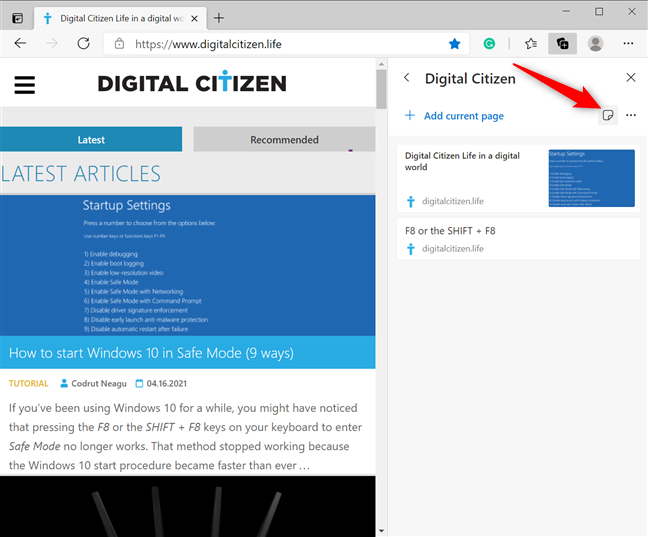Minimize the Edge window
Viewport: 648px width, 537px height.
(x=566, y=12)
